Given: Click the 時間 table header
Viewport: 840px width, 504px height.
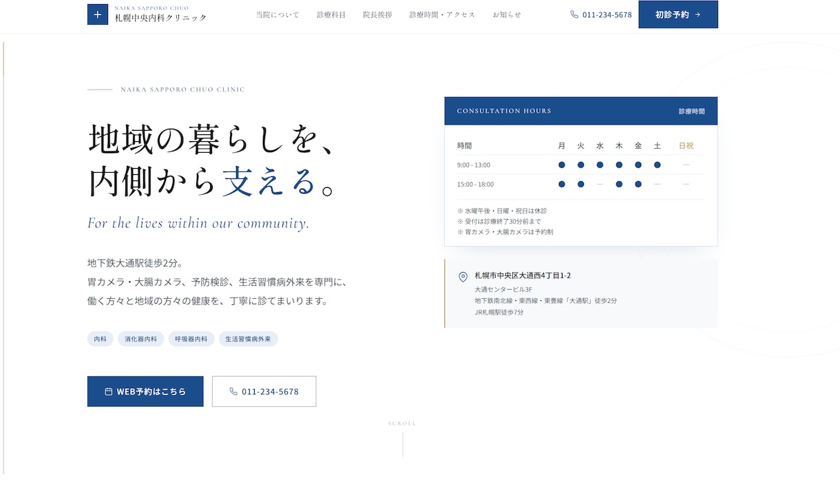Looking at the screenshot, I should click(x=465, y=146).
